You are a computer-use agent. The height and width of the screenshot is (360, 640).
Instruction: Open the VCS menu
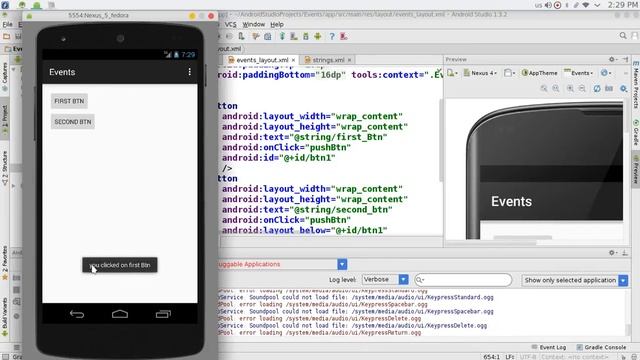(x=231, y=24)
